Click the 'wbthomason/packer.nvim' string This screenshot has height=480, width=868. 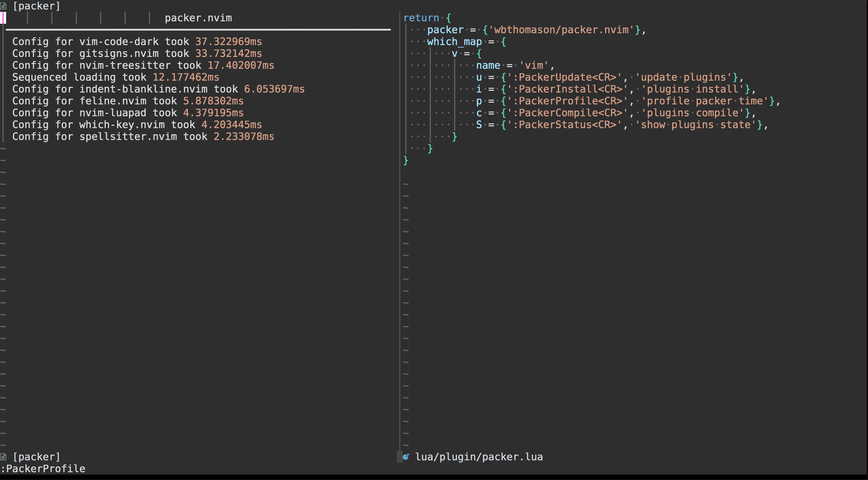561,30
